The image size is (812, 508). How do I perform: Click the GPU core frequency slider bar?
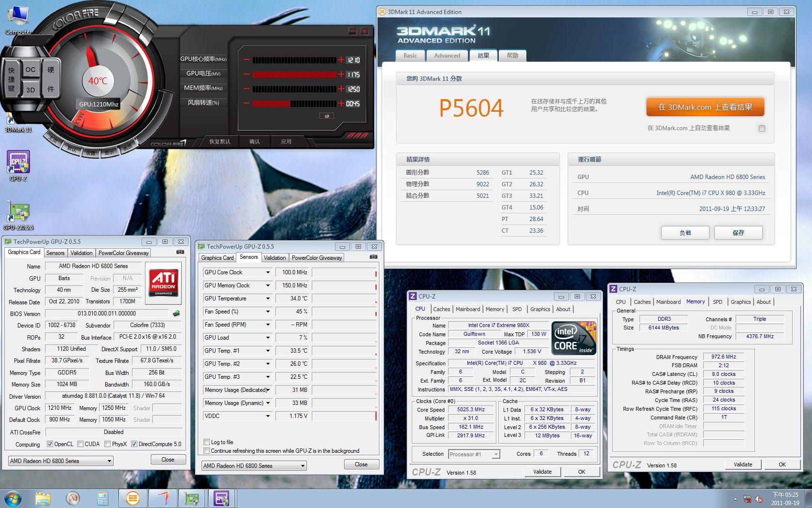(294, 60)
